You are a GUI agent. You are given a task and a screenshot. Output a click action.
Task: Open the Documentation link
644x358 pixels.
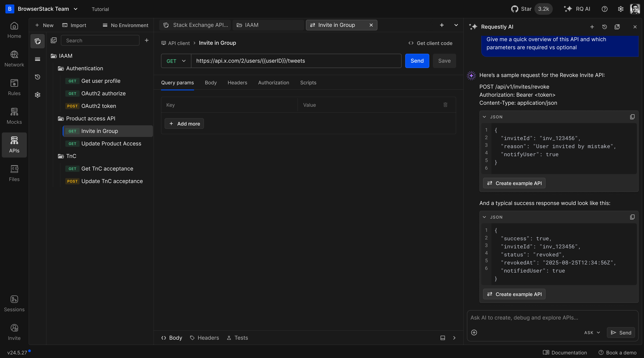(565, 352)
